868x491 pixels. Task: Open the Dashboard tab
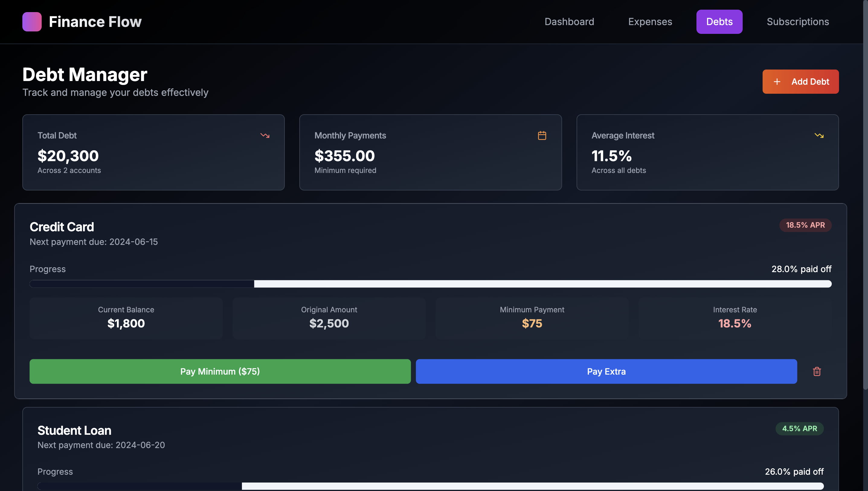pos(569,21)
